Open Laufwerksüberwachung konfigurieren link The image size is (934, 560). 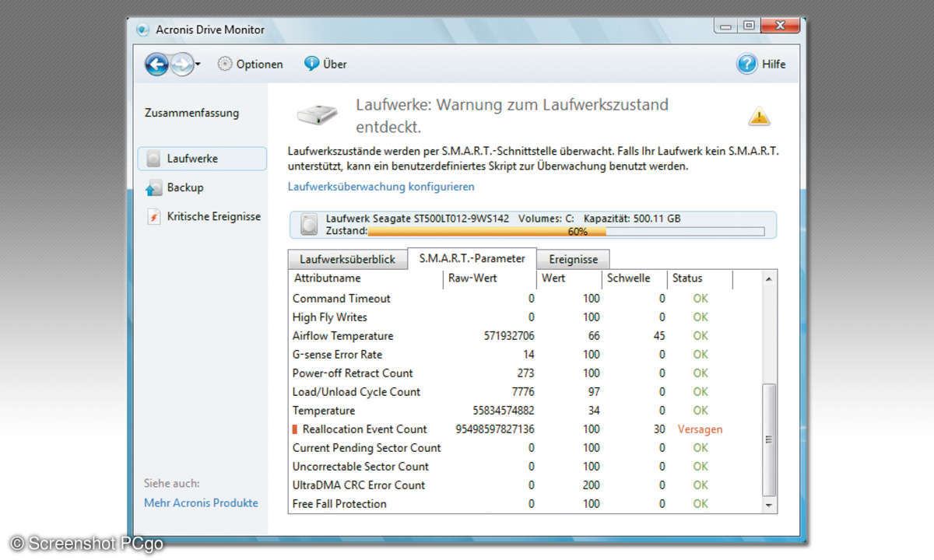pyautogui.click(x=381, y=187)
